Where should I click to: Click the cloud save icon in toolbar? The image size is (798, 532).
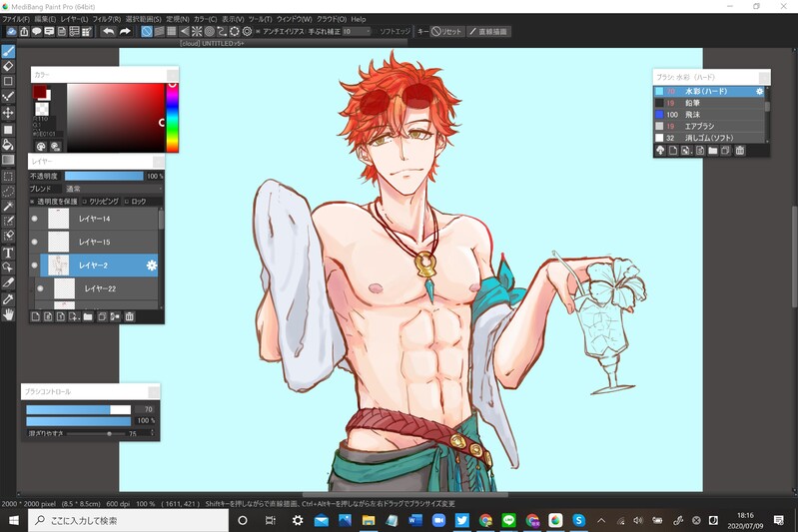(x=11, y=32)
